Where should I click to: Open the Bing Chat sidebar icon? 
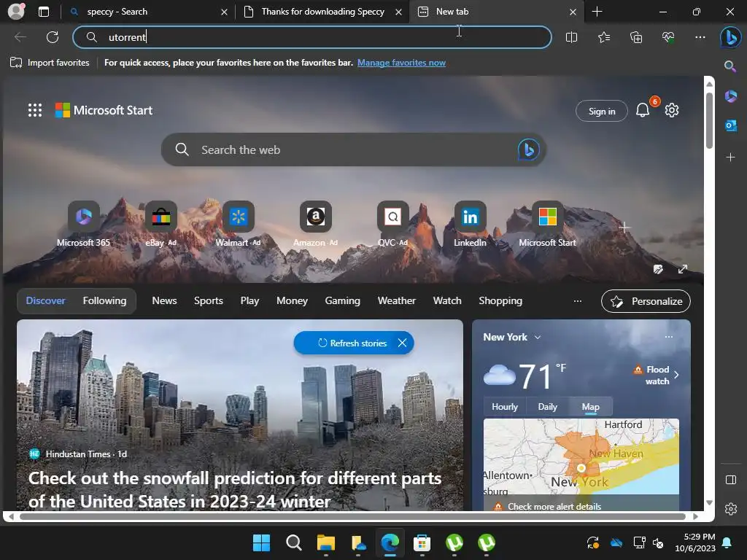point(730,37)
